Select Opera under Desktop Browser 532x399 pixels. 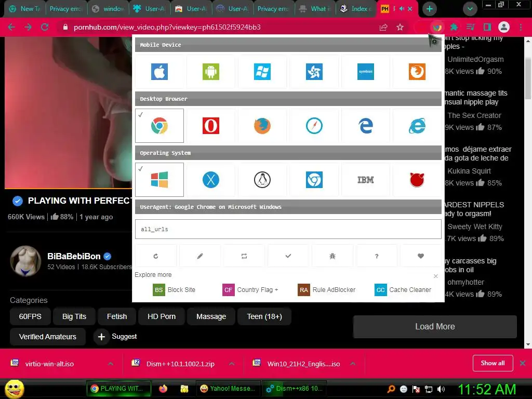point(211,126)
